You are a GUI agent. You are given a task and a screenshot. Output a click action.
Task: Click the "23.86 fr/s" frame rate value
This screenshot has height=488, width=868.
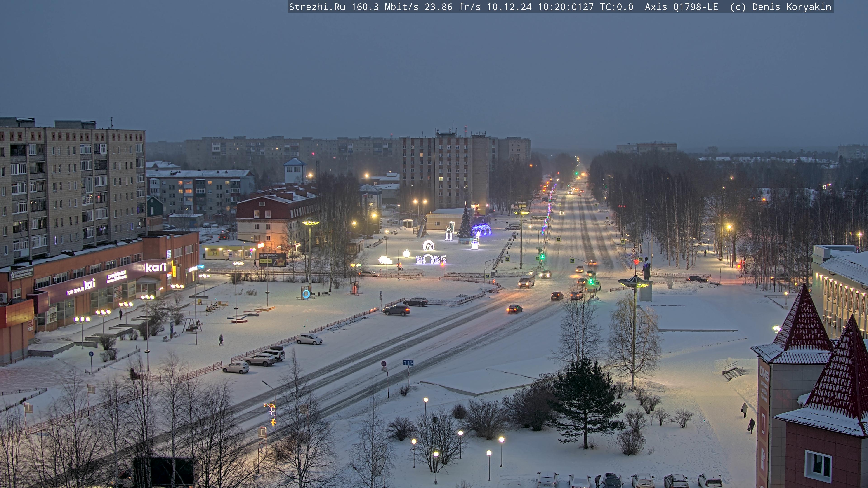(x=453, y=7)
